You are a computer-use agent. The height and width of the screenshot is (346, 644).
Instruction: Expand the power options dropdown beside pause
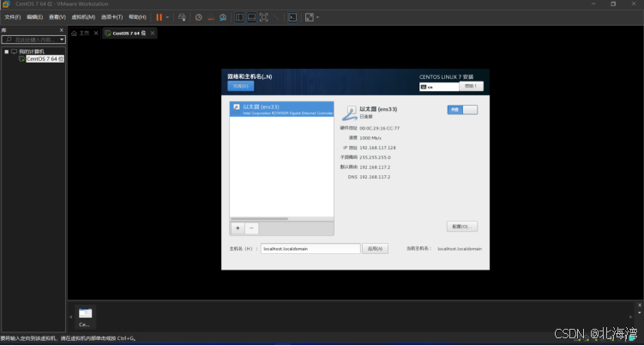[x=167, y=17]
